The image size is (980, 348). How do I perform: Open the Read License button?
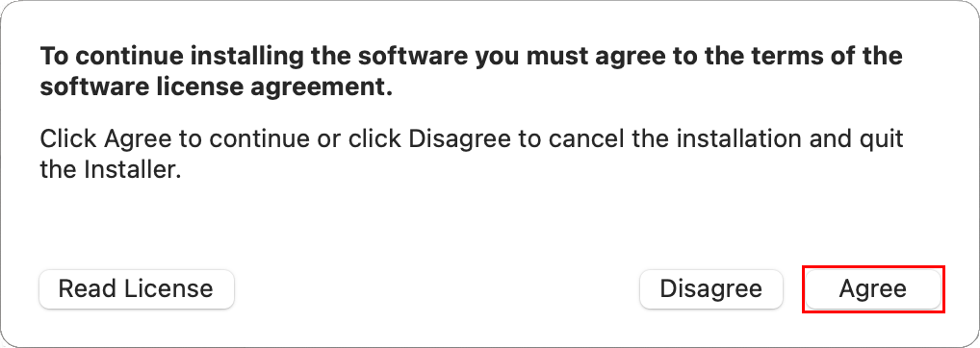(x=137, y=288)
